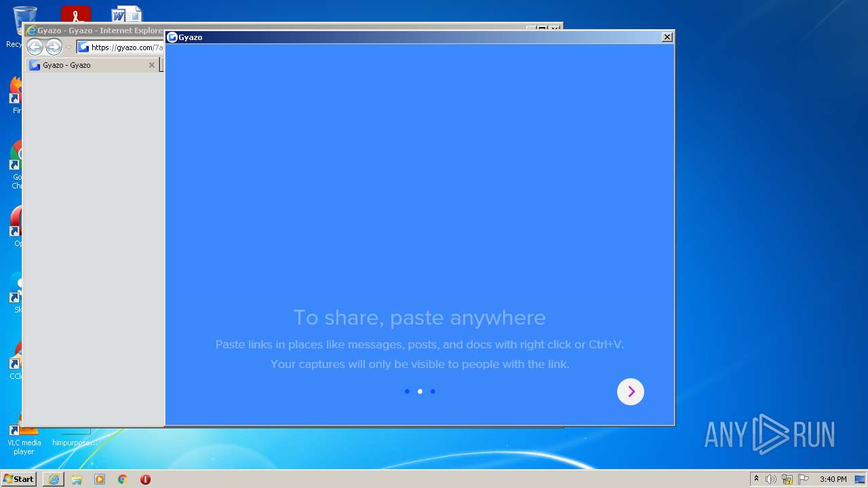The width and height of the screenshot is (868, 488).
Task: Select the first pagination dot
Action: pos(407,391)
